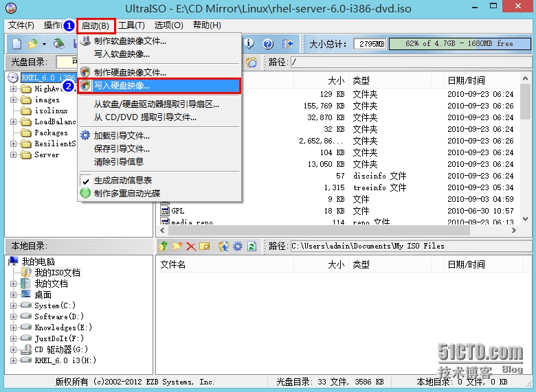
Task: Open the 工具(T) menu
Action: [132, 25]
